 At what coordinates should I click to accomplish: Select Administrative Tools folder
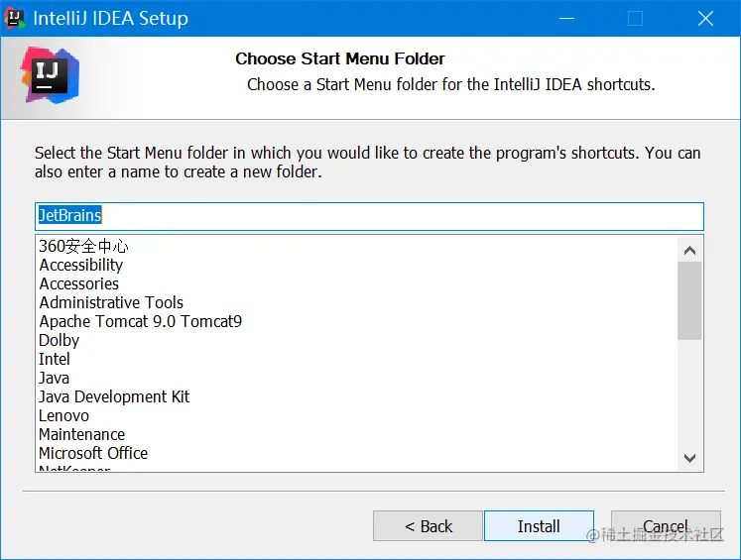point(111,302)
